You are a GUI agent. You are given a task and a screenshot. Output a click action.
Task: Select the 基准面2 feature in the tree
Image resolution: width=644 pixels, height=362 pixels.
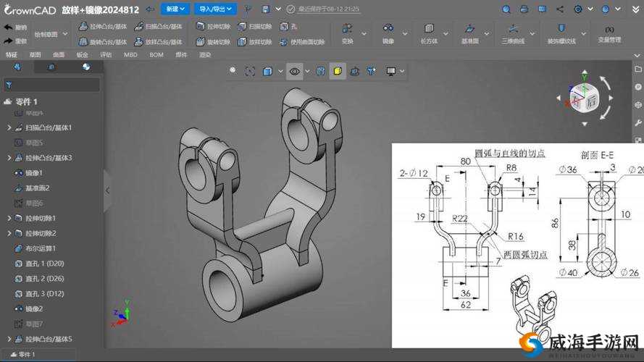pyautogui.click(x=32, y=188)
